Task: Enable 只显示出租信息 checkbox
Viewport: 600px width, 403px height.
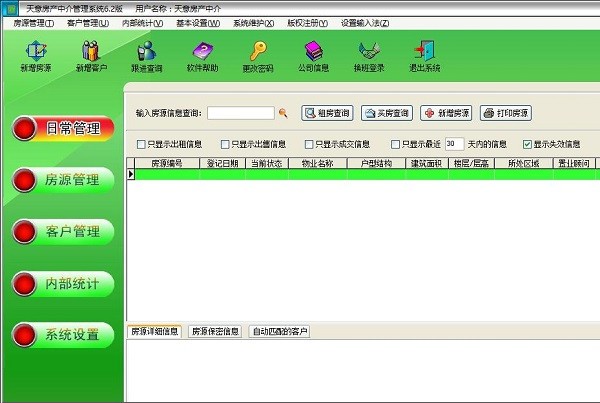Action: point(141,144)
